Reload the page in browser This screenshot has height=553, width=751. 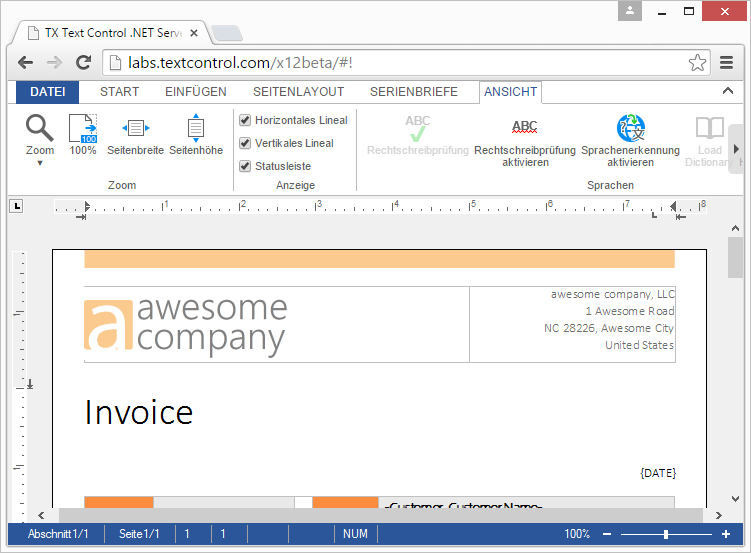click(84, 63)
